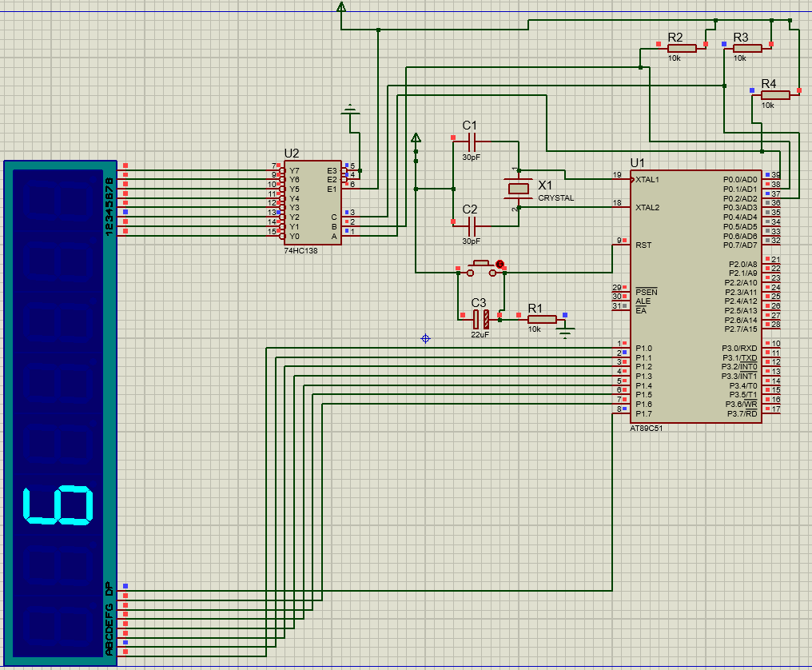The height and width of the screenshot is (670, 812).
Task: Click the '10k' value under R2
Action: 675,58
